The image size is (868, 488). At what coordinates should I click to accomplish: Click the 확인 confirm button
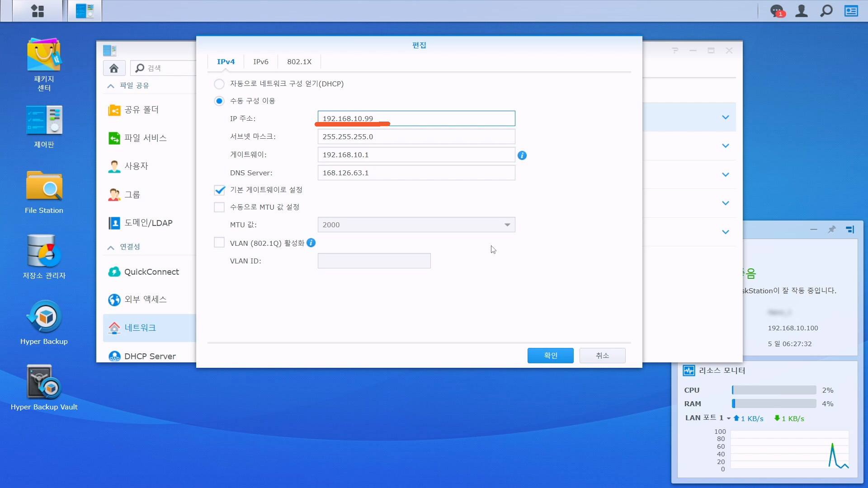coord(550,356)
